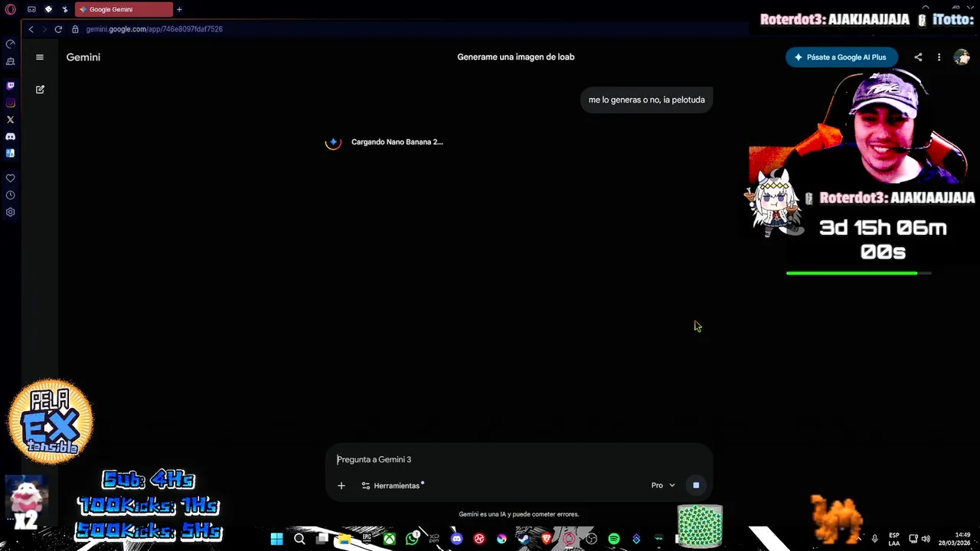The image size is (980, 551).
Task: Open Discord from the Opera sidebar
Action: point(10,136)
